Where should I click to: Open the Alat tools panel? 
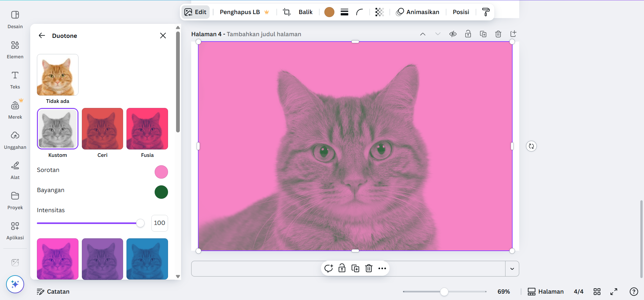(x=15, y=171)
